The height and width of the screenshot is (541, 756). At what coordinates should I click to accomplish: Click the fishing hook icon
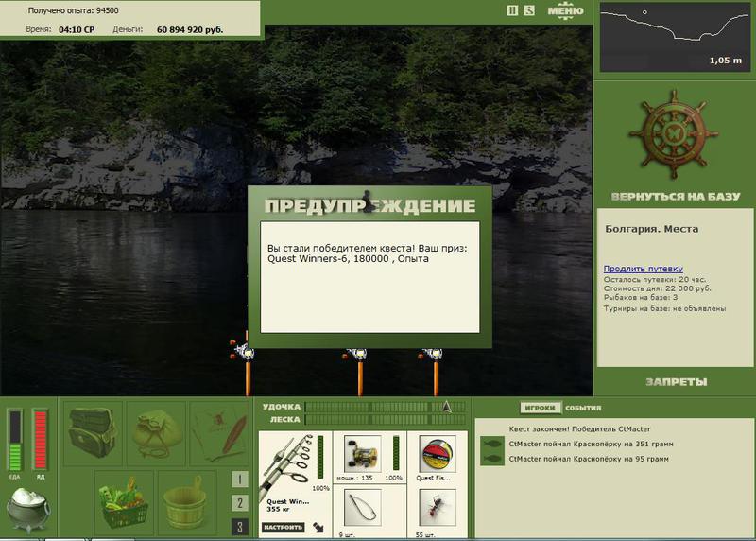coord(363,507)
